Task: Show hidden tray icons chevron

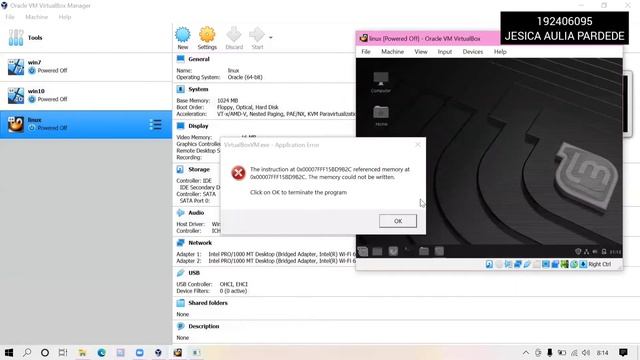Action: (526, 353)
